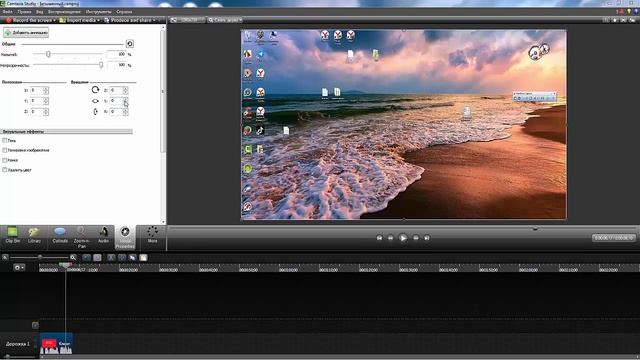Open the Вид menu
This screenshot has width=640, height=360.
(40, 12)
